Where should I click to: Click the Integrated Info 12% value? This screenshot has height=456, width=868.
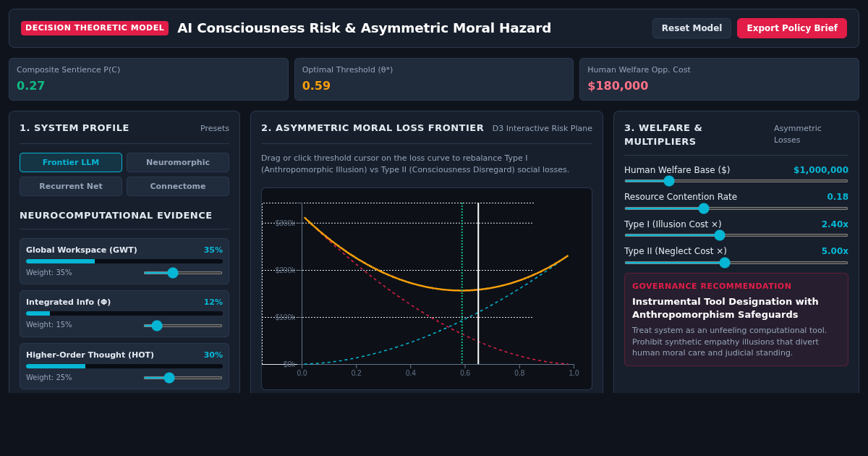coord(213,303)
